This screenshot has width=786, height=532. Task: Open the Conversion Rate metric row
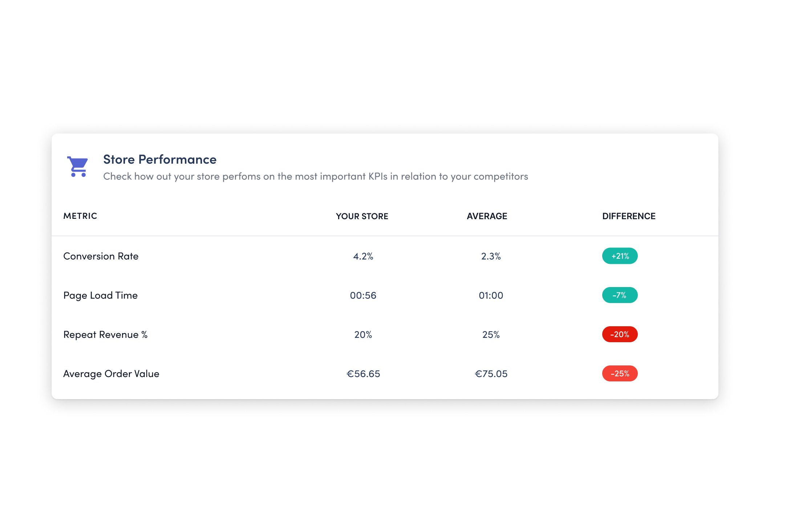point(385,256)
